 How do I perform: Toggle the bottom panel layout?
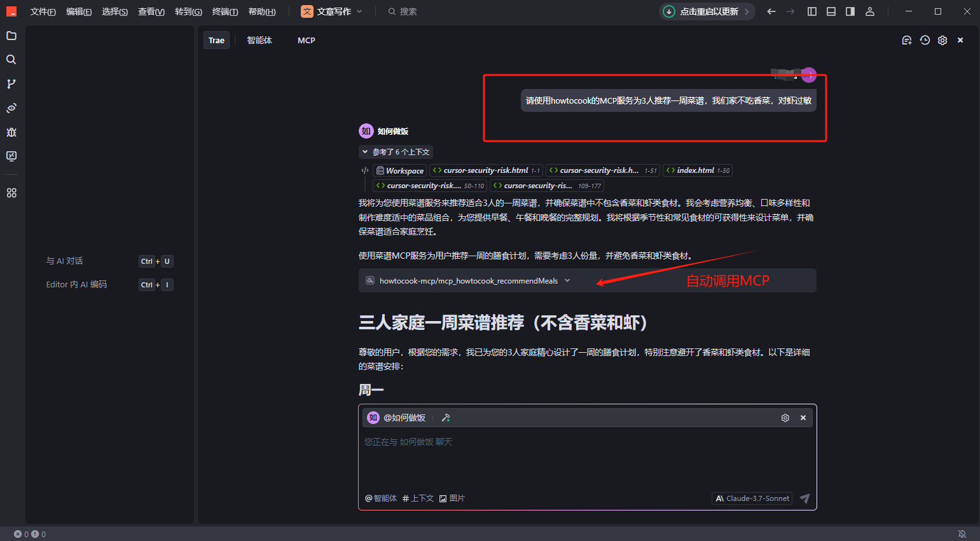(831, 11)
